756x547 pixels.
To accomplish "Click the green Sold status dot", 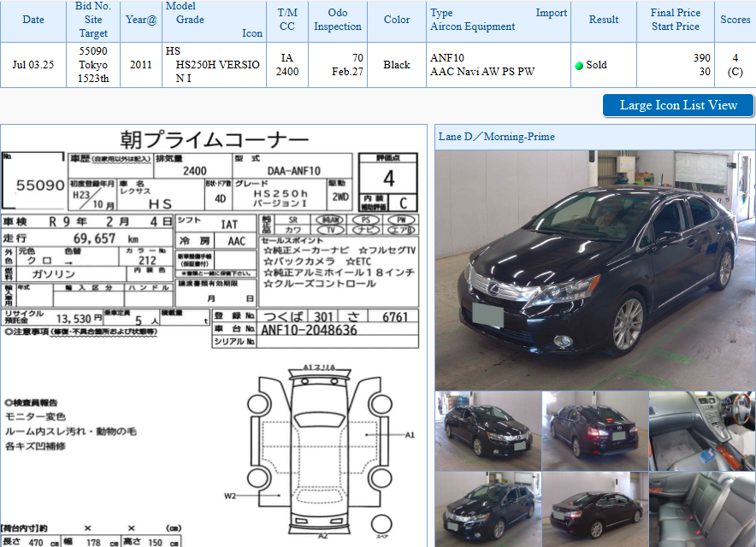I will coord(579,66).
